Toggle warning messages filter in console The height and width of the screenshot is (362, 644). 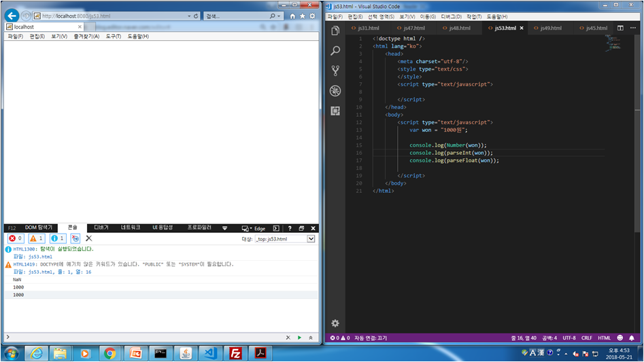point(37,238)
